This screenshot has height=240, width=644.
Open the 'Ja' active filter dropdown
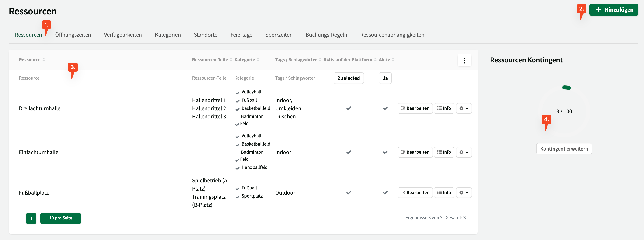coord(385,78)
